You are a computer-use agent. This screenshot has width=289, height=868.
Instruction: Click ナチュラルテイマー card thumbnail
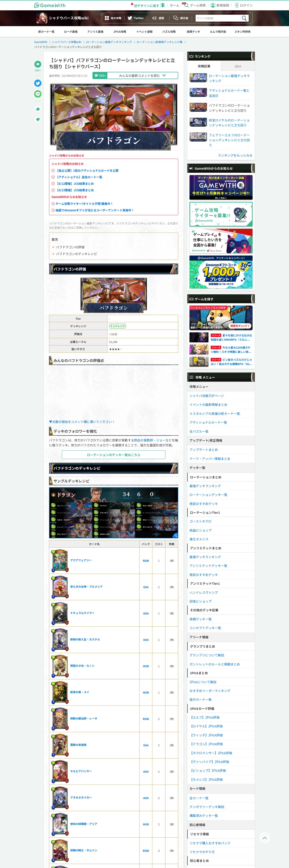60,613
